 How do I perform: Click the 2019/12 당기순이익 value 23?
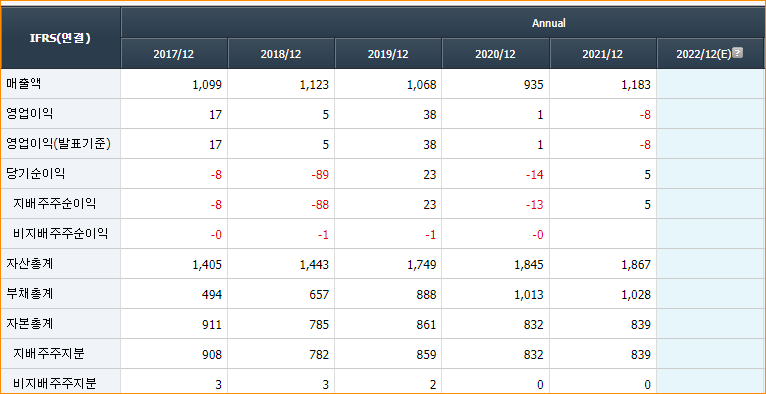click(430, 175)
